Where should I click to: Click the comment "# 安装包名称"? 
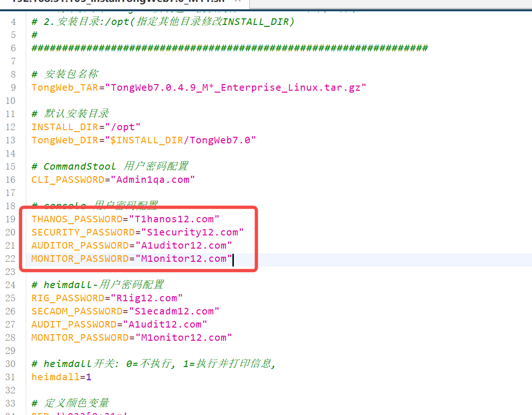point(65,74)
